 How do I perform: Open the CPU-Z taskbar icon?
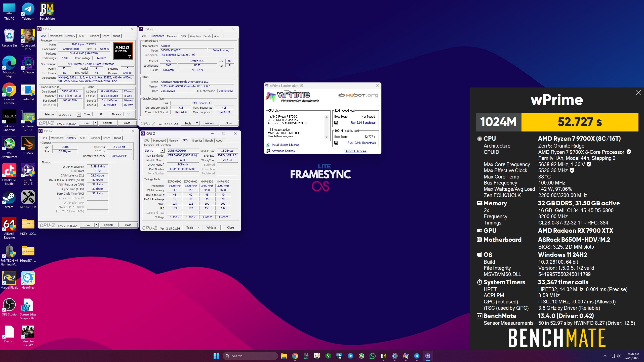[x=428, y=356]
